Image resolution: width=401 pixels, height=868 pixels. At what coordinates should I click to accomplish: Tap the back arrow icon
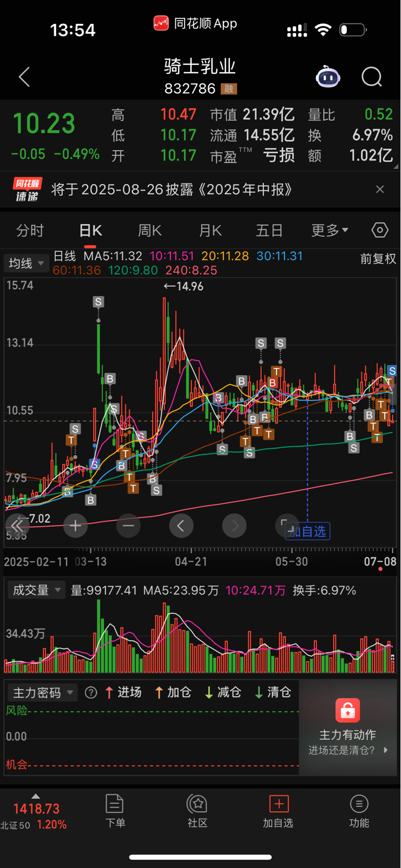click(24, 77)
